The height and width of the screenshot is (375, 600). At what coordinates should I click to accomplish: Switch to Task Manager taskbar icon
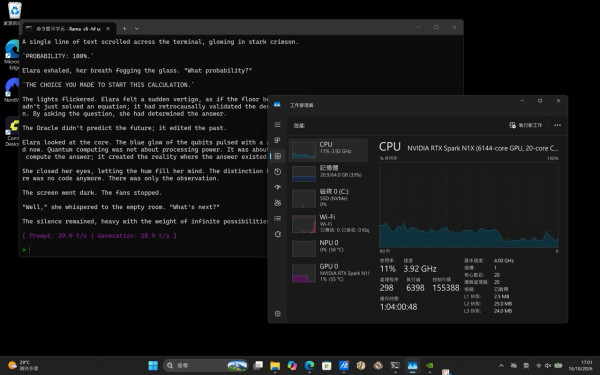(412, 365)
